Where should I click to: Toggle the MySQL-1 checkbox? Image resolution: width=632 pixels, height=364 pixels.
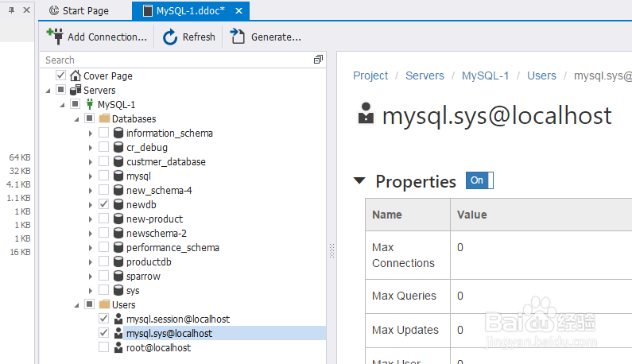[76, 104]
